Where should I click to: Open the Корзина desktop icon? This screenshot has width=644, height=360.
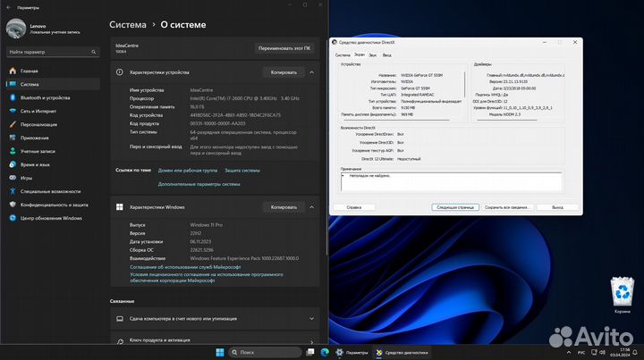(623, 295)
